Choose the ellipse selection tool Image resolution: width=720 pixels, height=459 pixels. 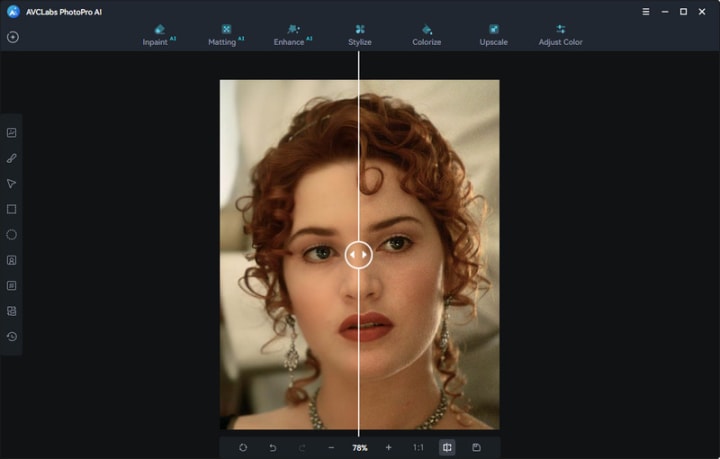[x=11, y=235]
